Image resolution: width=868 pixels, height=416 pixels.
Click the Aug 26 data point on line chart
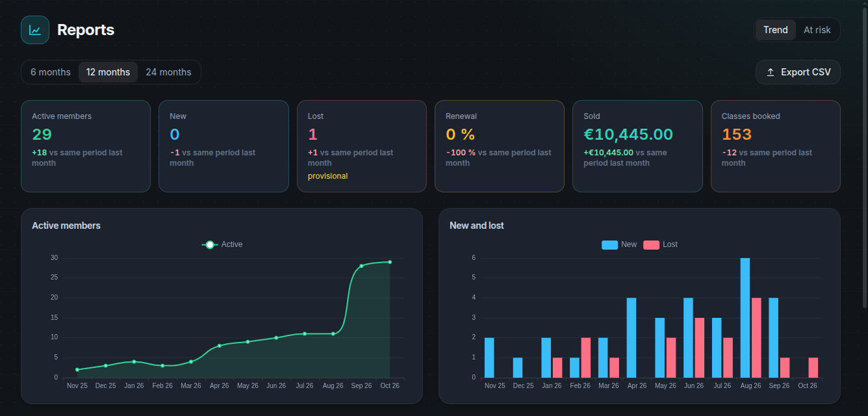click(x=333, y=333)
